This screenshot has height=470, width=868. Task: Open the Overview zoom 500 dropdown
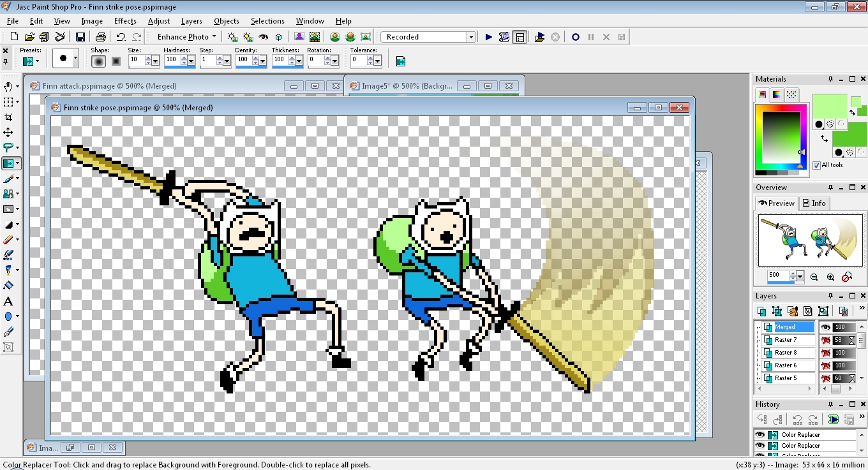(800, 276)
